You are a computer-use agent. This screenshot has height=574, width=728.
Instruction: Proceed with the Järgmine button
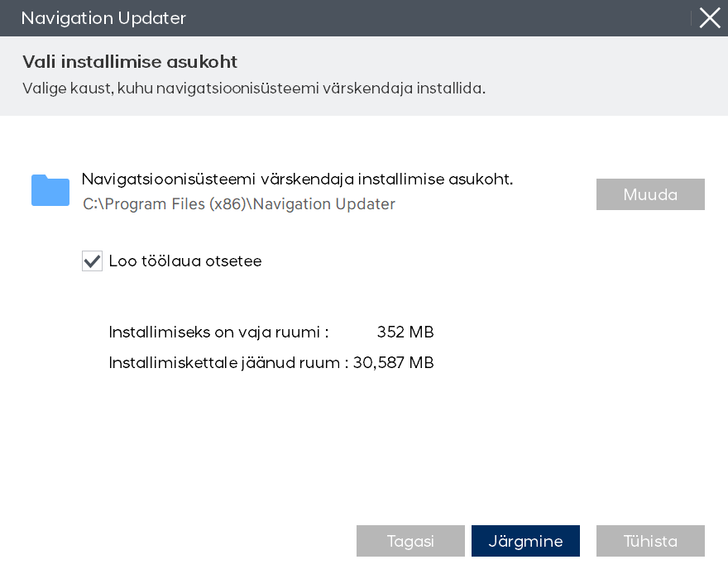(x=525, y=541)
